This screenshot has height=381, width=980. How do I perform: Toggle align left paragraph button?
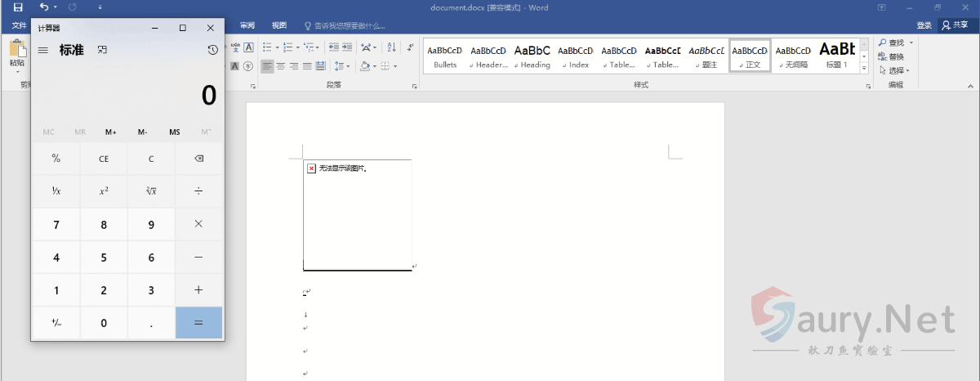[267, 66]
